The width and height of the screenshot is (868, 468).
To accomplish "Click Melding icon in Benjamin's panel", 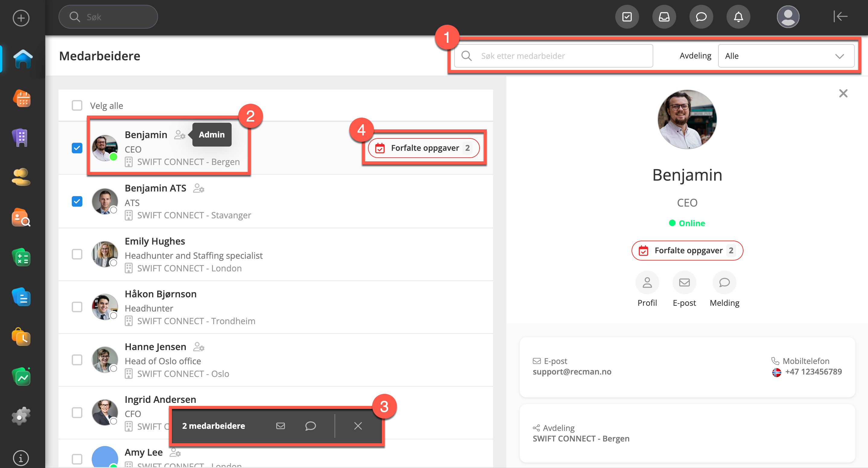I will tap(724, 282).
